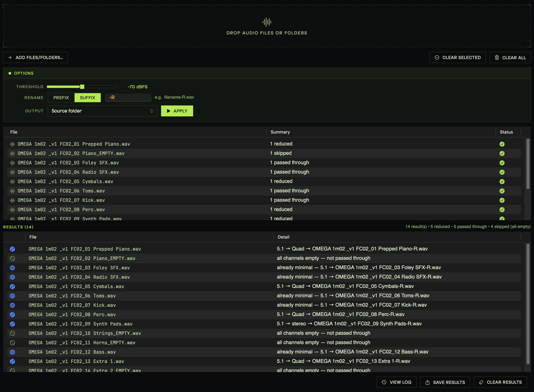Click the waveform icon beside Cymbals.wav in the file list
The height and width of the screenshot is (392, 534).
pos(13,181)
